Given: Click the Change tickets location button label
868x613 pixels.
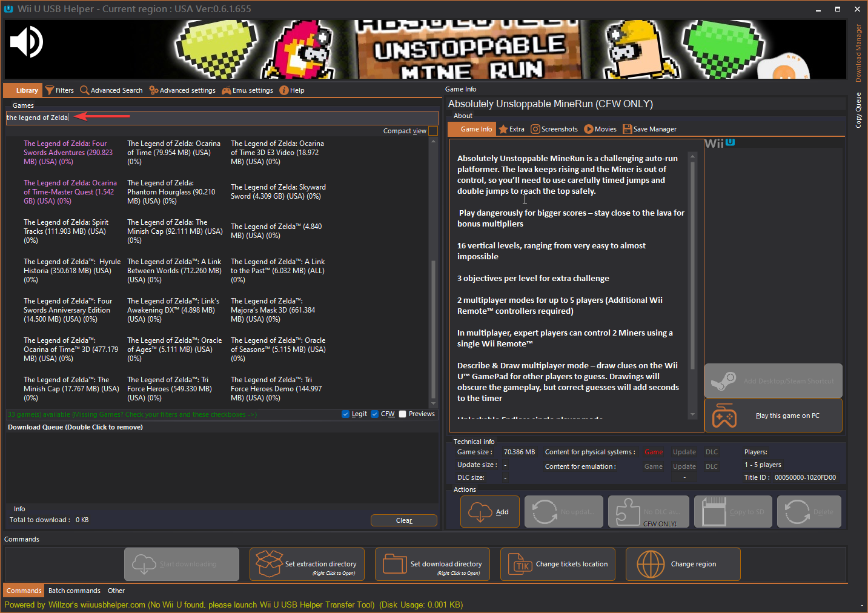Looking at the screenshot, I should [572, 564].
